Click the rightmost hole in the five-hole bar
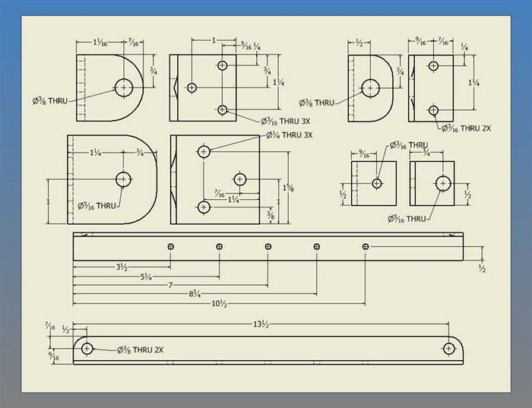 click(366, 246)
